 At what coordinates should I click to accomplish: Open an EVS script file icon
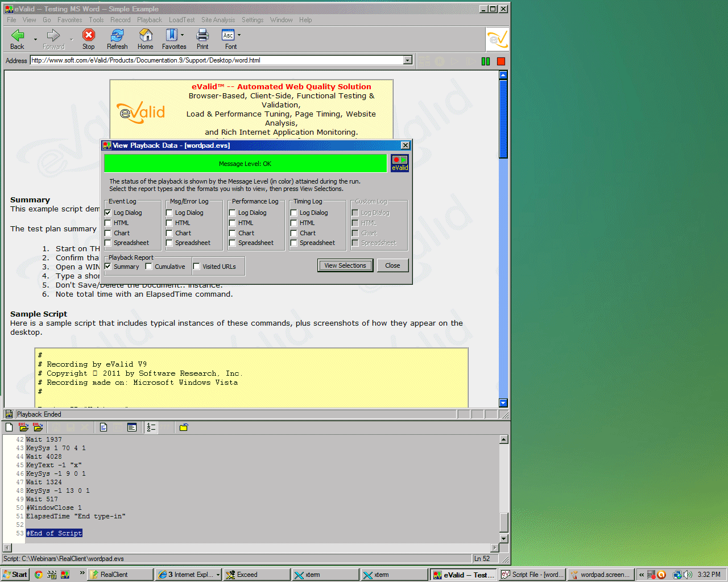coord(23,427)
